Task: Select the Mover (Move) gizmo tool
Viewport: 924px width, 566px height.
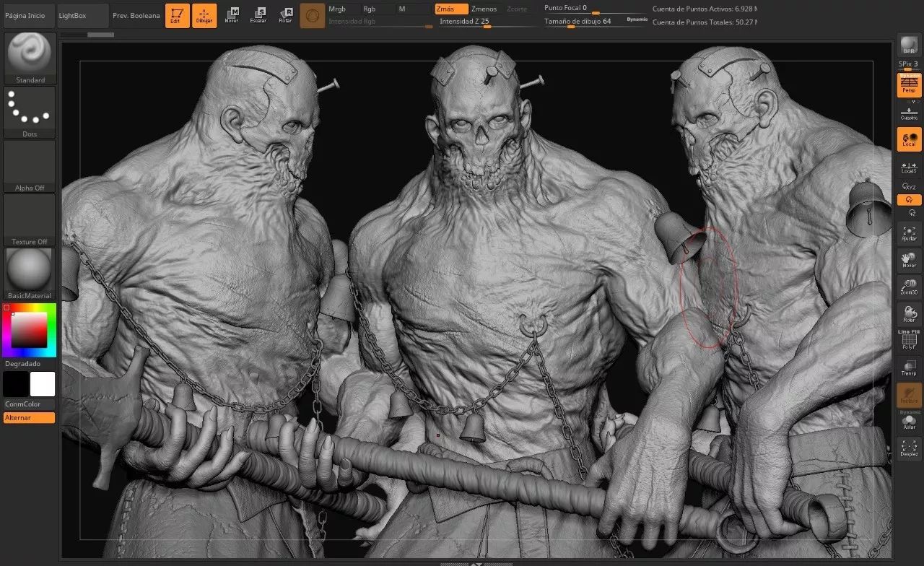Action: 232,15
